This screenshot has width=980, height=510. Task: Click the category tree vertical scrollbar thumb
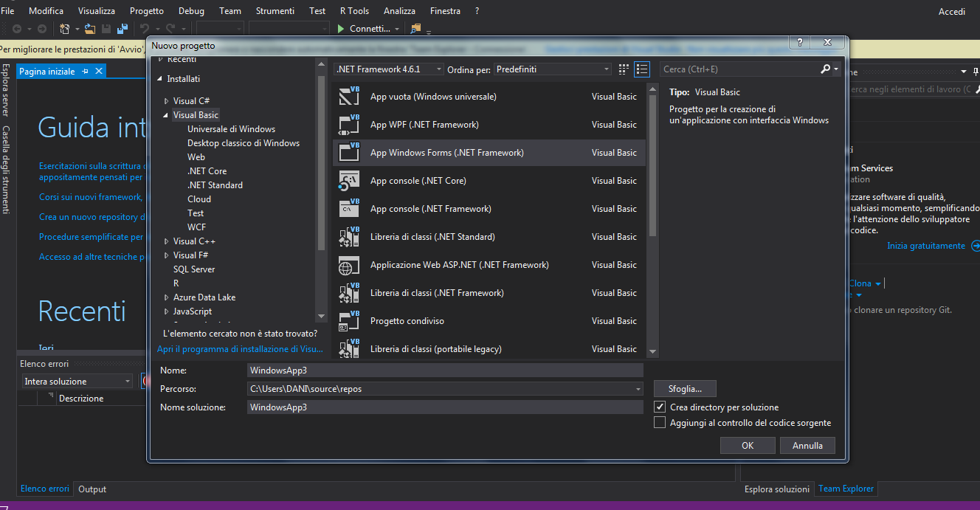point(321,162)
